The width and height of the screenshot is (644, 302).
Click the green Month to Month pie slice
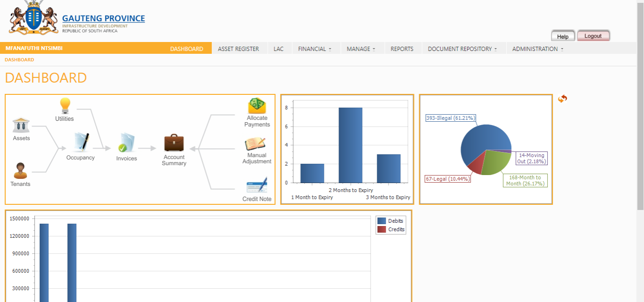pyautogui.click(x=496, y=162)
